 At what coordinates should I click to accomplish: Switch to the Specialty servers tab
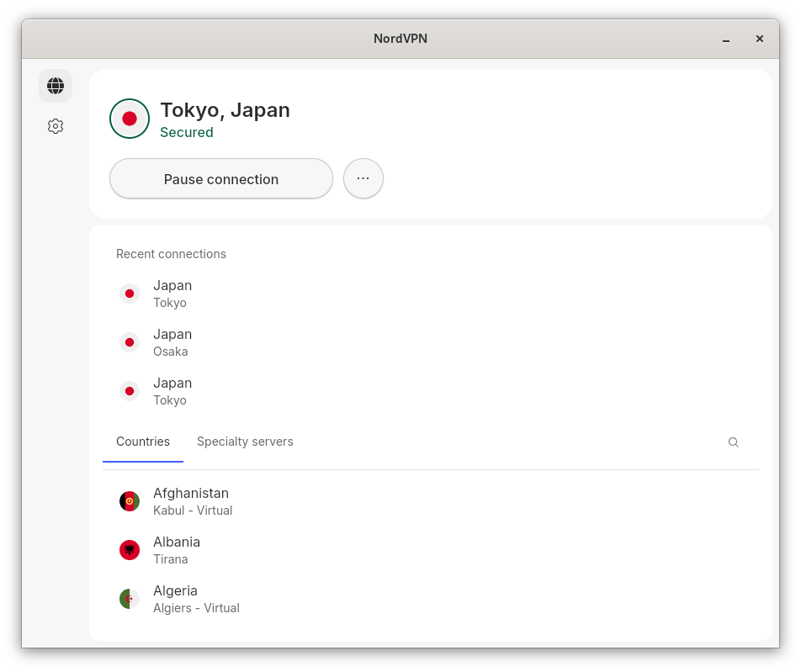pyautogui.click(x=245, y=442)
